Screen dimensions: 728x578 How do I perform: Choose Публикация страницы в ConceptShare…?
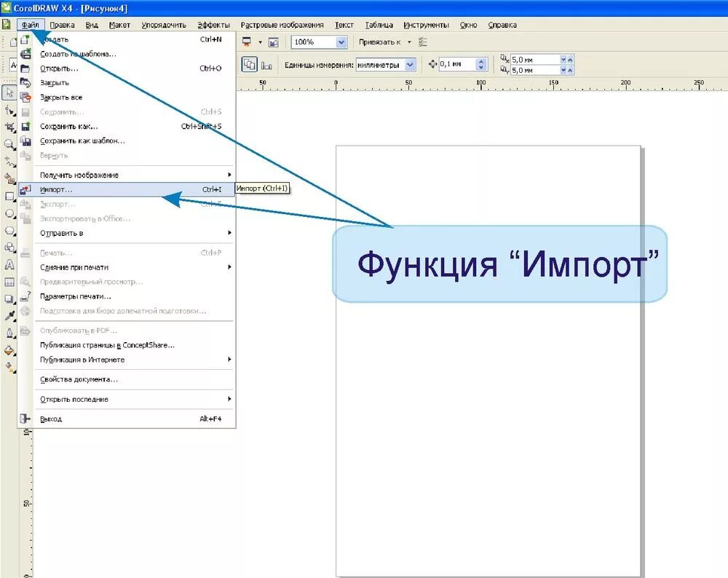pos(126,345)
